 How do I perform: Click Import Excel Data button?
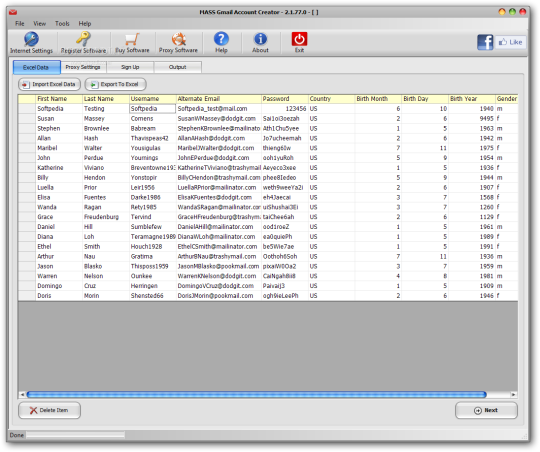point(49,84)
